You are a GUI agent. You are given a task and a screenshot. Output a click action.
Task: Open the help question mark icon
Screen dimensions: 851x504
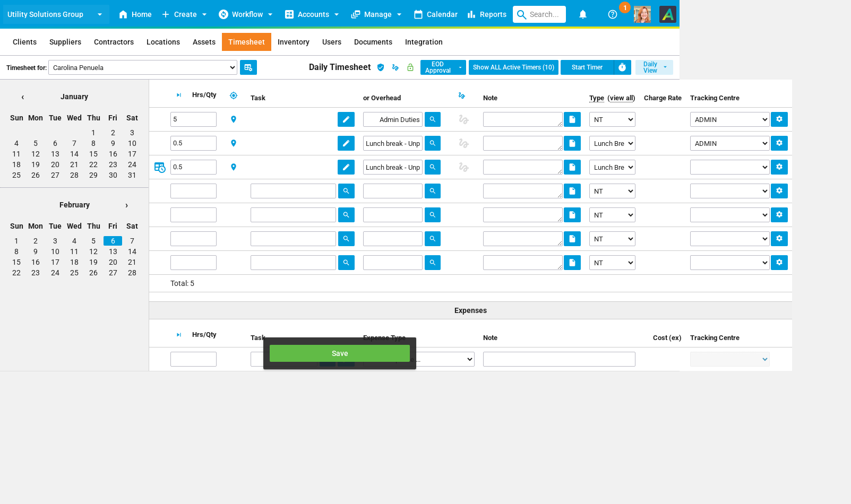pyautogui.click(x=612, y=14)
